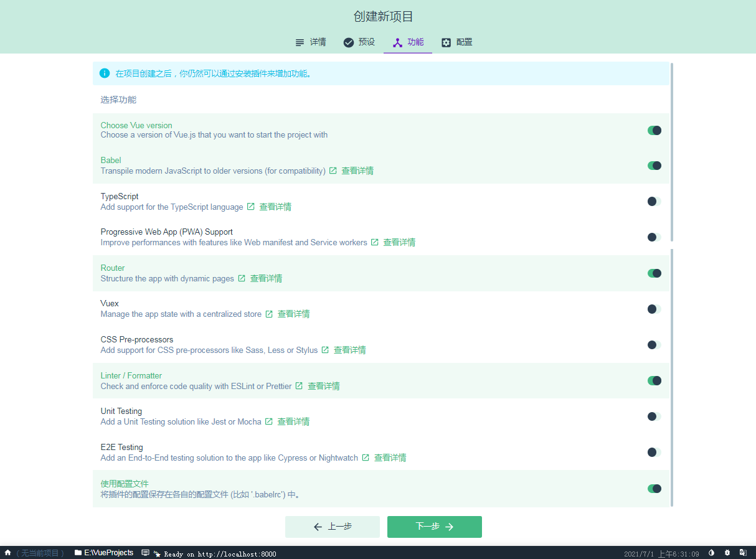Click the home icon in the status bar
This screenshot has width=756, height=559.
click(7, 553)
